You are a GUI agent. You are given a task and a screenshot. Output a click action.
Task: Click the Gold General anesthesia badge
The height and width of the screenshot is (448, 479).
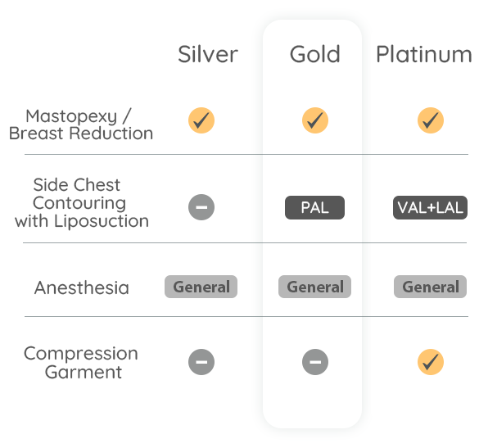click(x=314, y=287)
